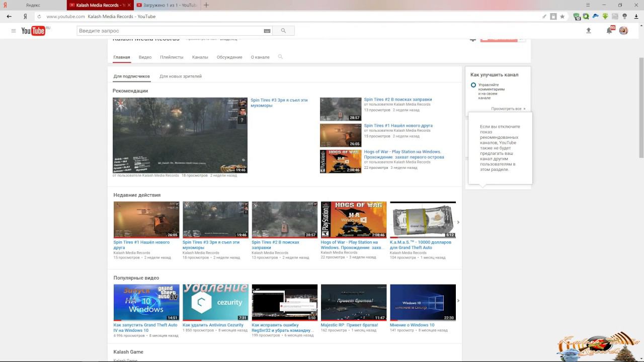Switch to the Загружено 1 из 1 tab
The height and width of the screenshot is (362, 644).
point(167,5)
